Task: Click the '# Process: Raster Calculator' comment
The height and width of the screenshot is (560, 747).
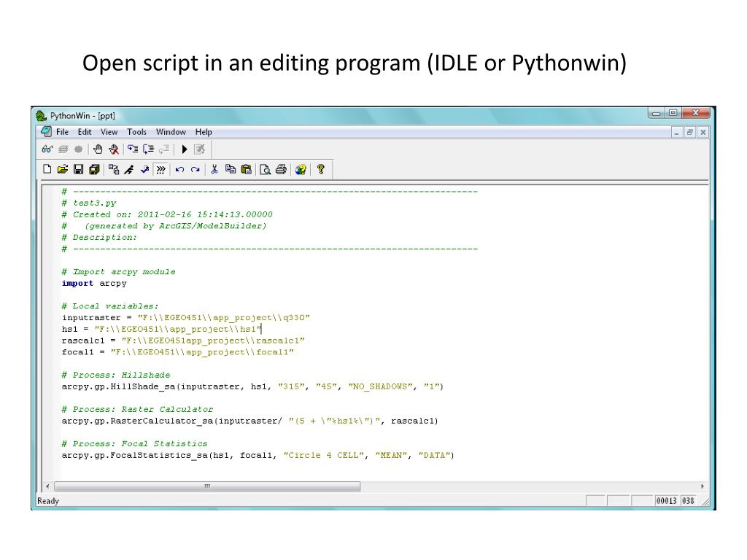Action: (138, 409)
